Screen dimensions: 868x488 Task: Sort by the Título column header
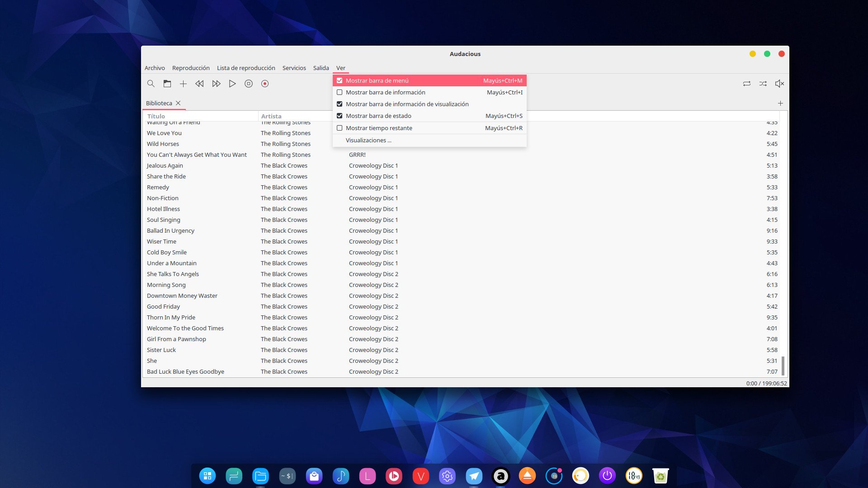click(x=200, y=116)
